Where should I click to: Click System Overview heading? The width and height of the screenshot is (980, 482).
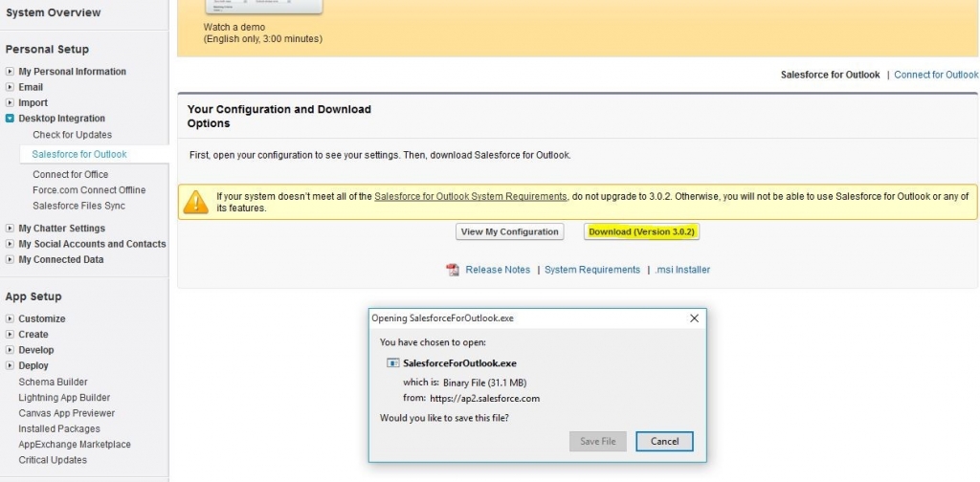pyautogui.click(x=54, y=12)
